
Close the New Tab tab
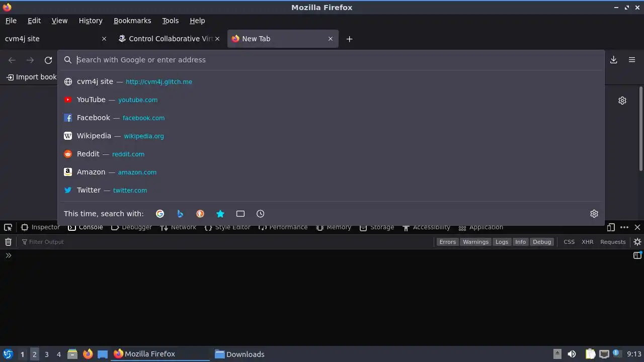coord(331,39)
